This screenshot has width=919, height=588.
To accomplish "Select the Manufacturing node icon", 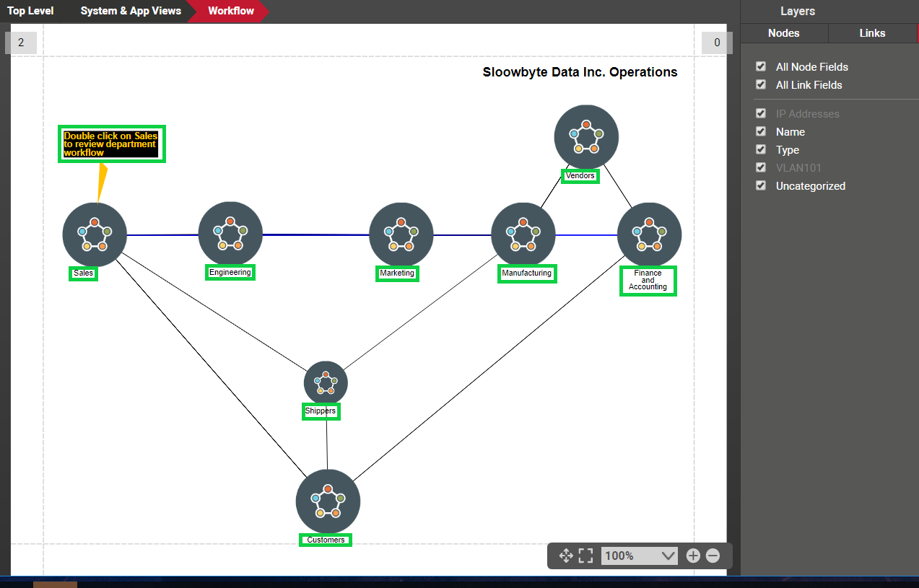I will tap(523, 234).
